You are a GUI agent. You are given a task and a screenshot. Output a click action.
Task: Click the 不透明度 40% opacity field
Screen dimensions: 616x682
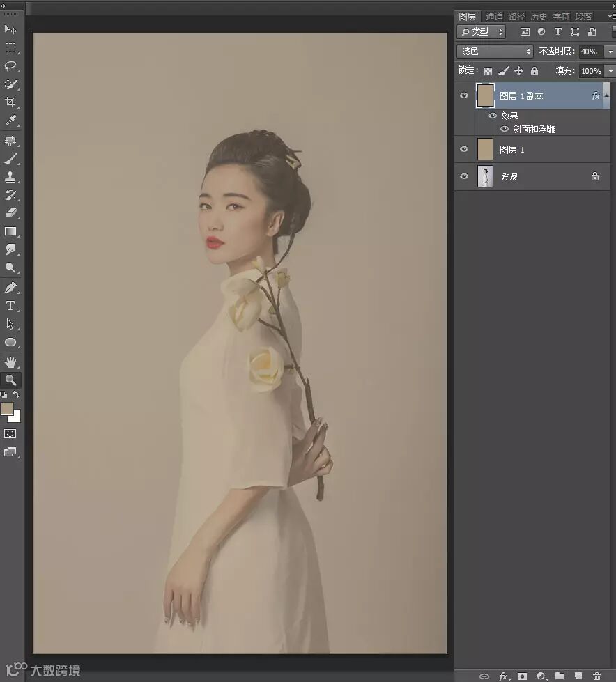591,52
